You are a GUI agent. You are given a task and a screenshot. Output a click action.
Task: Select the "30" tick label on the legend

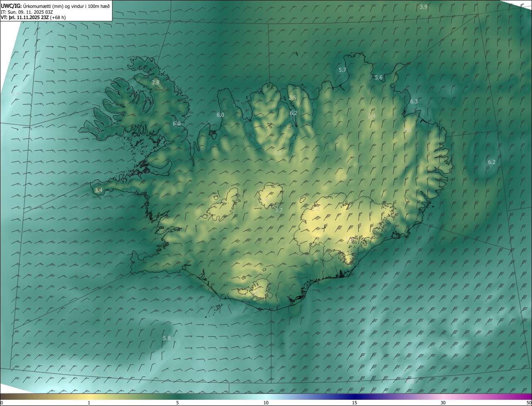[443, 403]
